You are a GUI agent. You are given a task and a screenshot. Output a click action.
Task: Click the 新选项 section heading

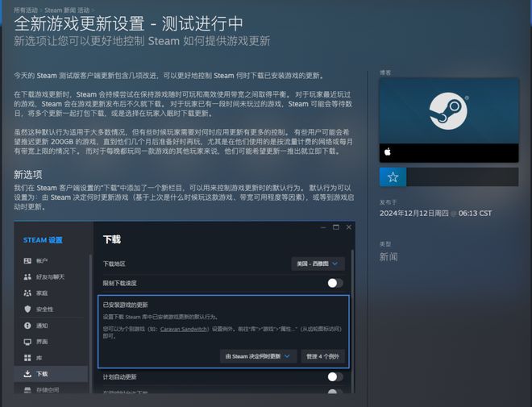pos(28,175)
